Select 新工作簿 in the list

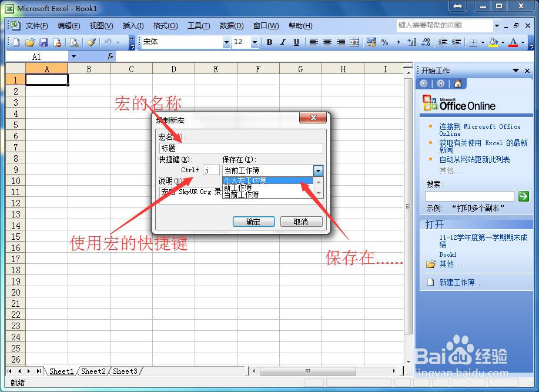268,187
